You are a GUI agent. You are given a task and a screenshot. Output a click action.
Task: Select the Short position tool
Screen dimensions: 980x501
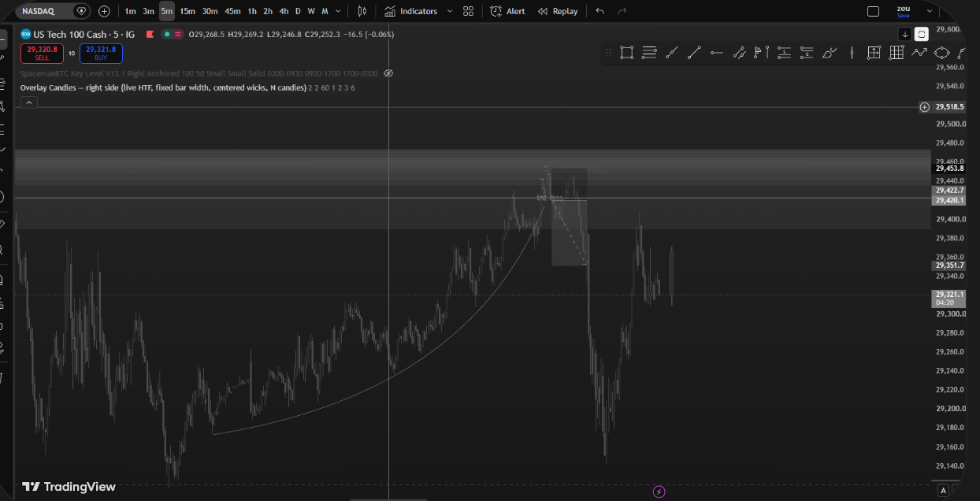click(x=806, y=53)
